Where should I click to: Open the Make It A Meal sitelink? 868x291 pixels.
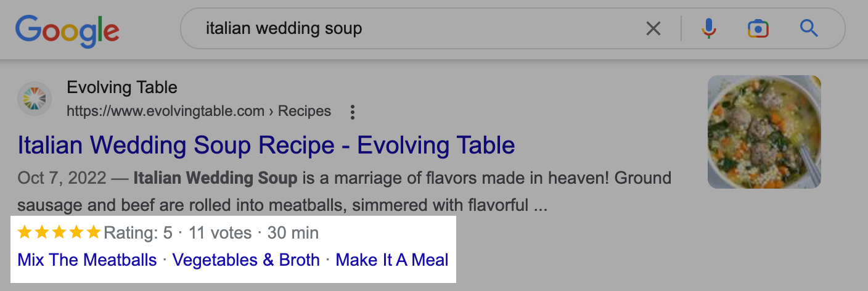[392, 260]
